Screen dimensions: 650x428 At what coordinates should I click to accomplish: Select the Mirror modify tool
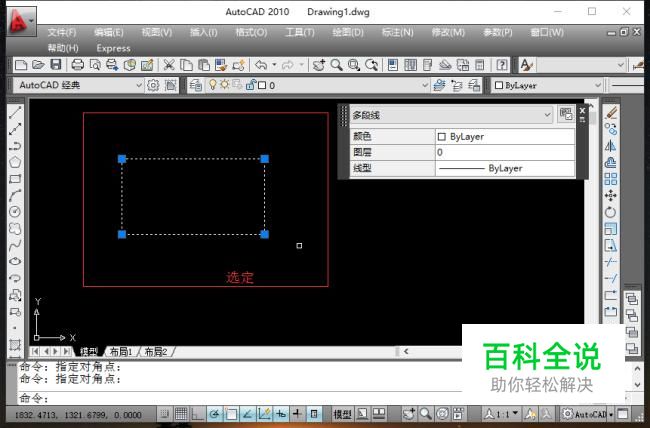[x=611, y=146]
